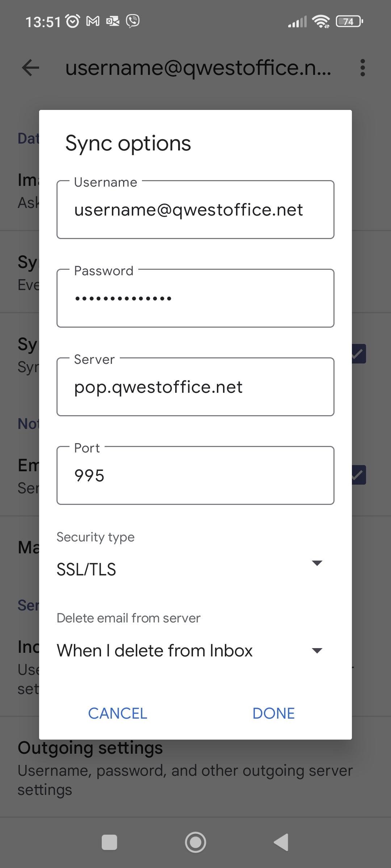The height and width of the screenshot is (868, 391).
Task: Open the three-dot overflow menu
Action: tap(362, 68)
